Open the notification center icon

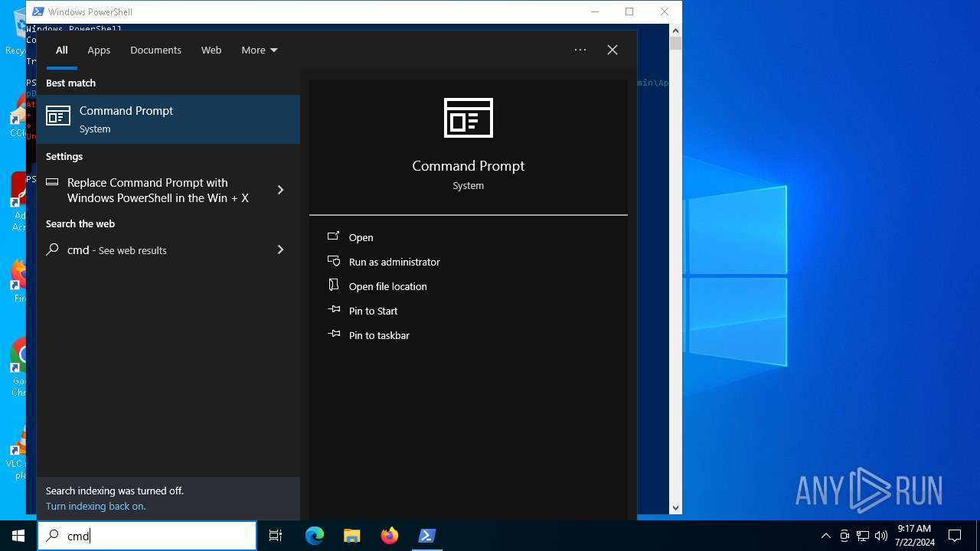955,536
